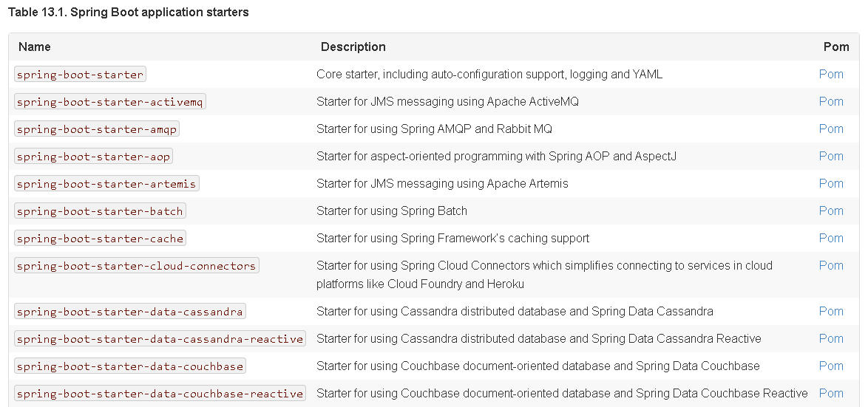Open Pom link for spring-boot-starter-data-cassandra

click(x=831, y=311)
